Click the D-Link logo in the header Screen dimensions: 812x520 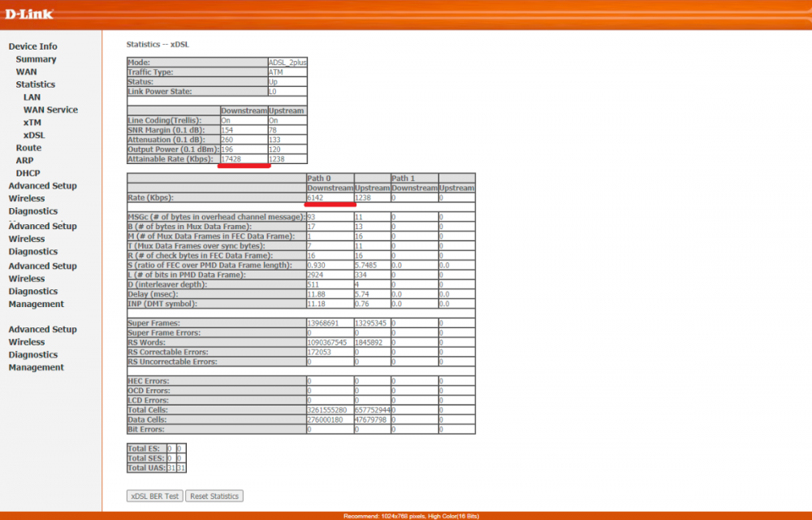click(x=30, y=13)
